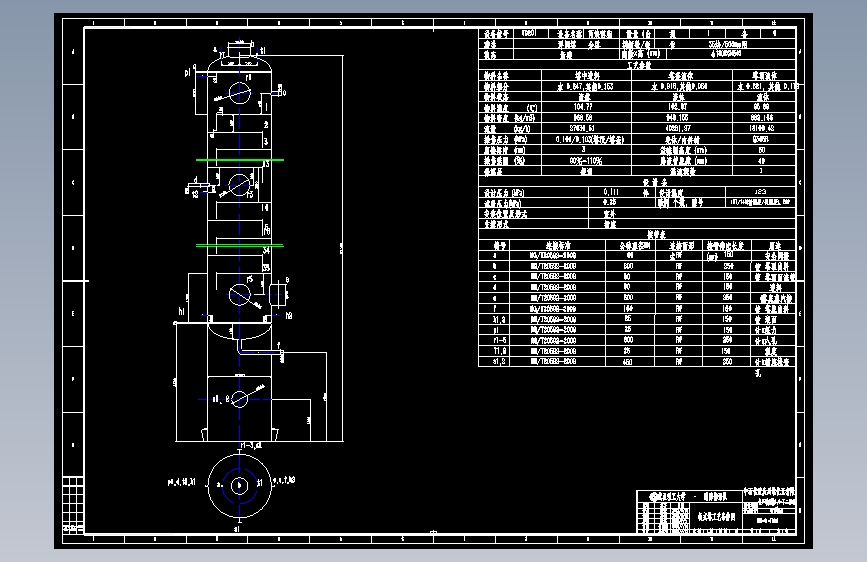This screenshot has height=562, width=867.
Task: Click the 0.144/0.103 pressure cell
Action: [589, 139]
